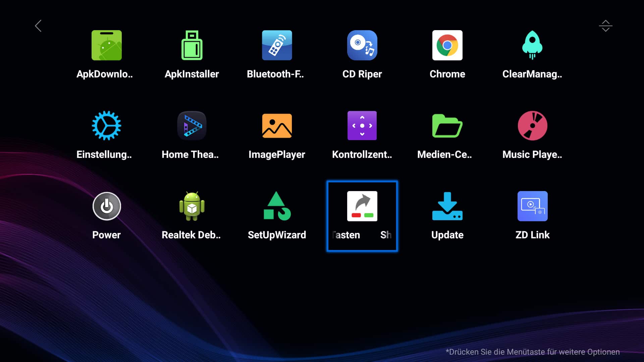The width and height of the screenshot is (644, 362).
Task: Open the Power app icon
Action: [106, 206]
